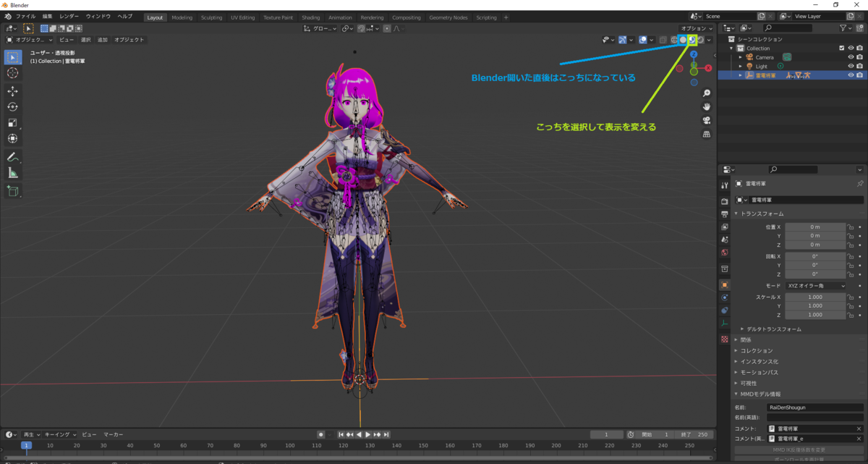
Task: Open XYZ オイラー角 rotation mode dropdown
Action: tap(816, 286)
